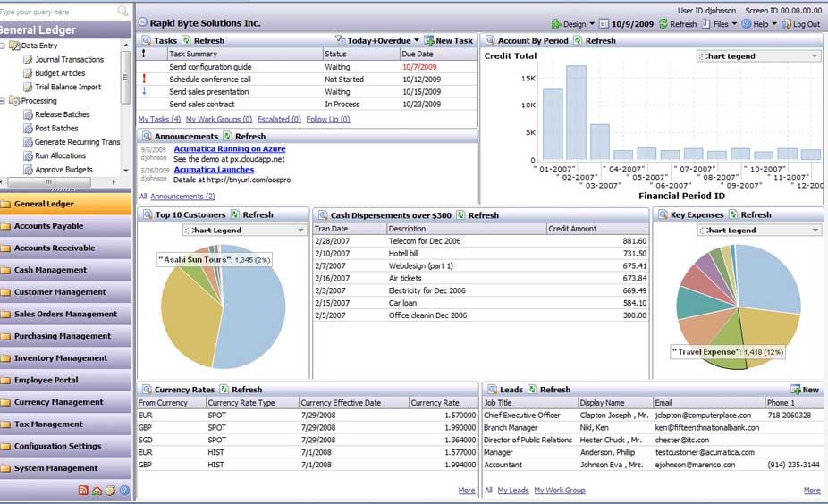
Task: Click the RSS feed icon in sidebar footer
Action: 83,491
